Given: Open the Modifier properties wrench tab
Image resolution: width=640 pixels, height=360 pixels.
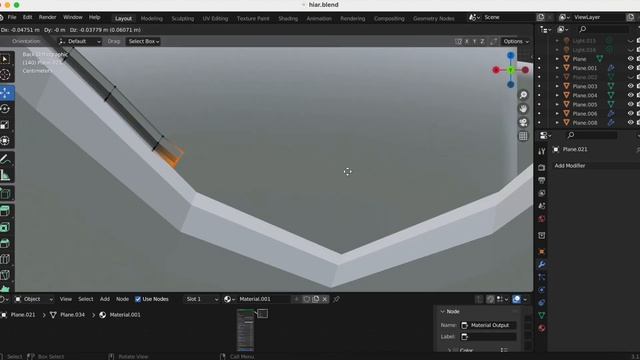Looking at the screenshot, I should tap(542, 264).
